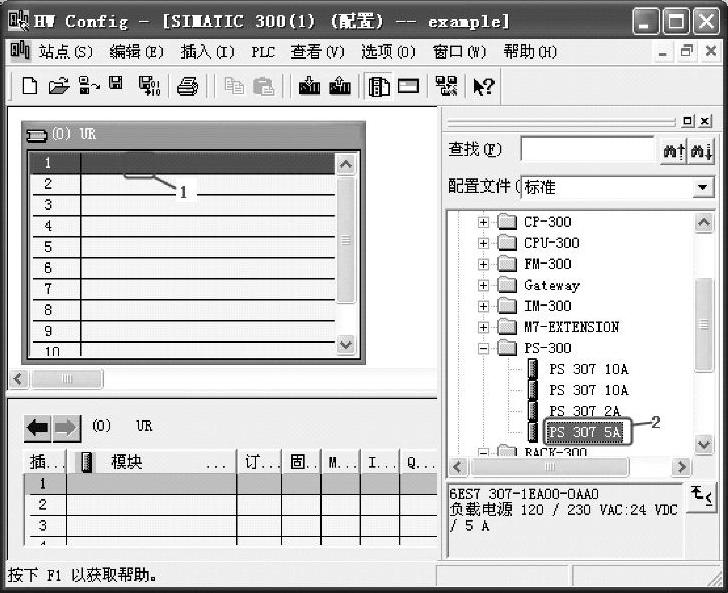Image resolution: width=728 pixels, height=593 pixels.
Task: Click the Upload from Module icon
Action: [x=339, y=86]
